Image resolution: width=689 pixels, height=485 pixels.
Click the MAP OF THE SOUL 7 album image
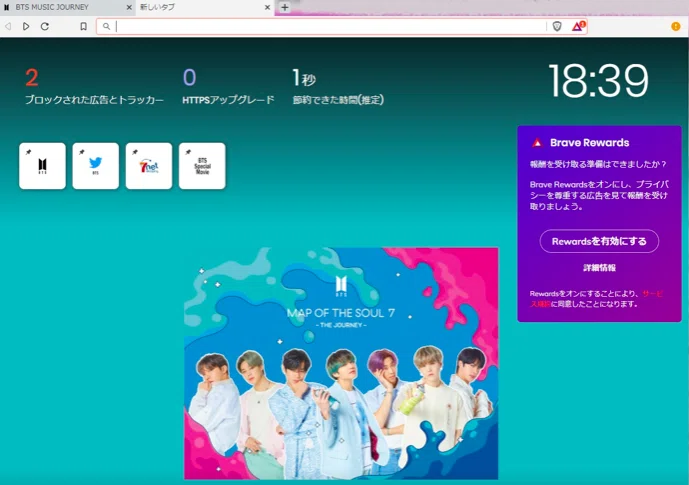coord(341,363)
